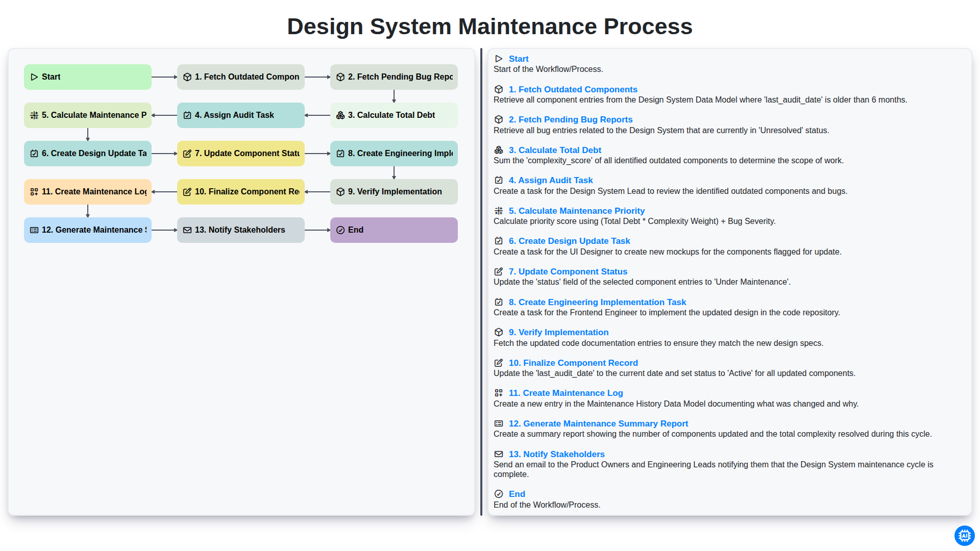This screenshot has height=551, width=980.
Task: Click list icon on Generate Maintenance node
Action: coord(34,230)
